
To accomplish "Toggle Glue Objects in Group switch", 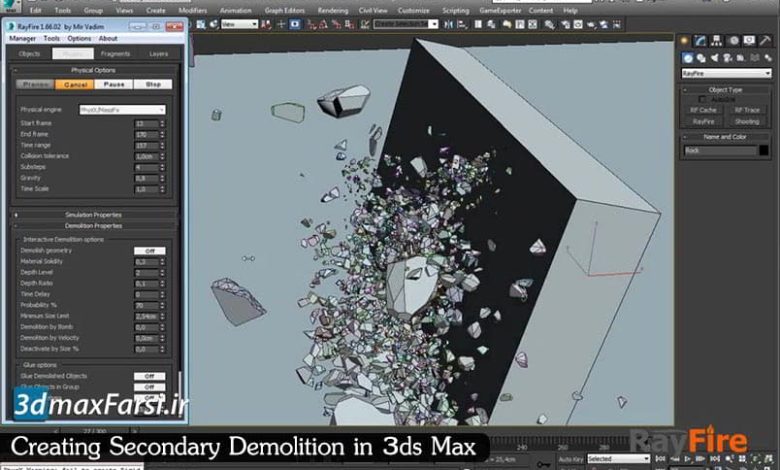I will [x=150, y=387].
